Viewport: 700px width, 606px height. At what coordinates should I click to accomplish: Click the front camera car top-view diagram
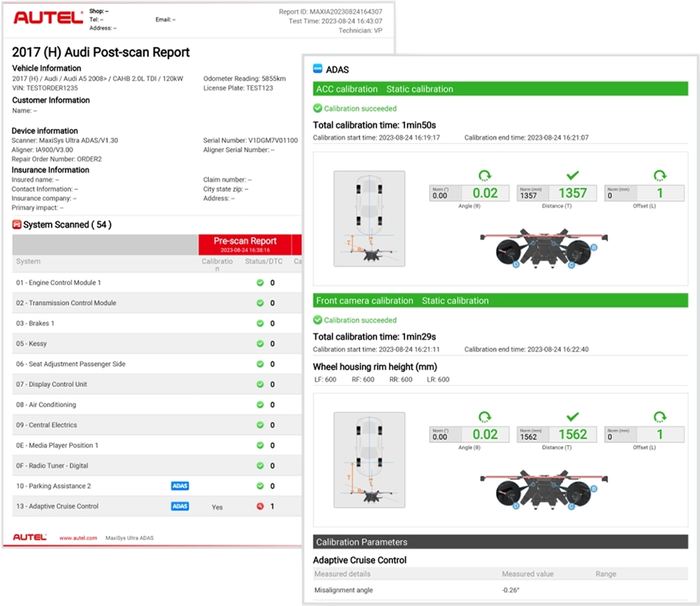click(x=369, y=460)
